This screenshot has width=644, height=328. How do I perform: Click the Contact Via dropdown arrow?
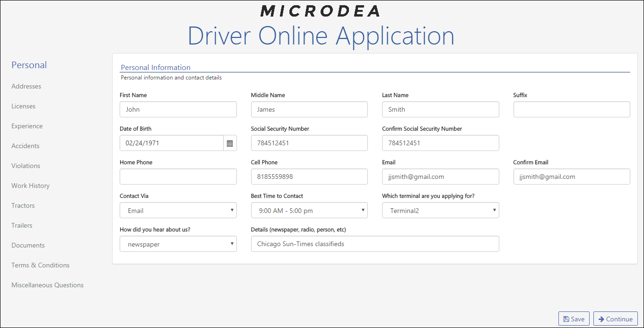[232, 210]
